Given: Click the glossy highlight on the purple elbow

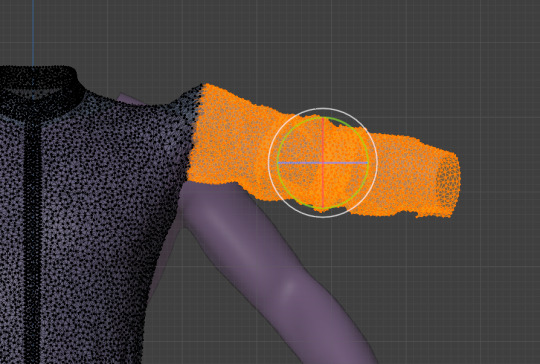Looking at the screenshot, I should [x=290, y=287].
